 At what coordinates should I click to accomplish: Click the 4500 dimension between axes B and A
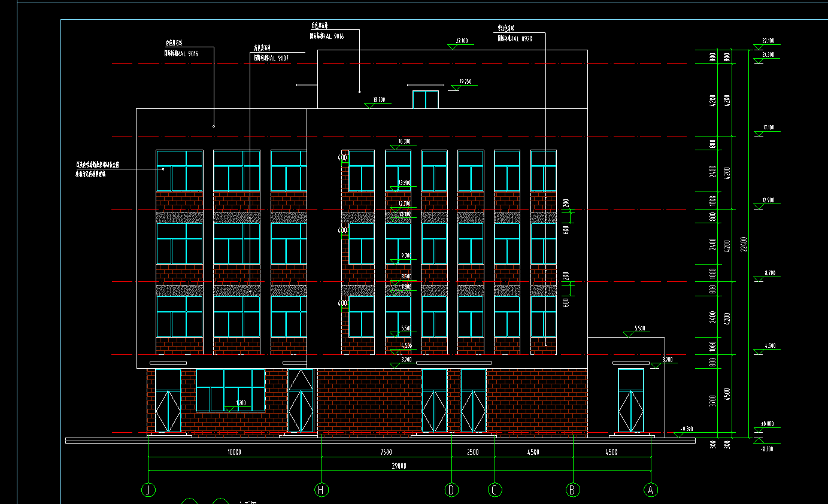pos(611,453)
